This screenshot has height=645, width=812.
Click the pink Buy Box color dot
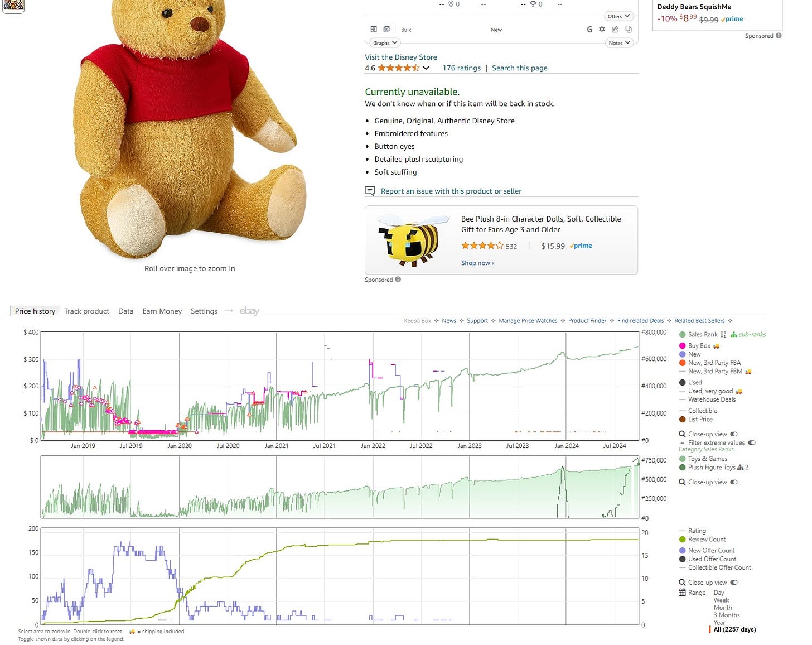tap(682, 346)
